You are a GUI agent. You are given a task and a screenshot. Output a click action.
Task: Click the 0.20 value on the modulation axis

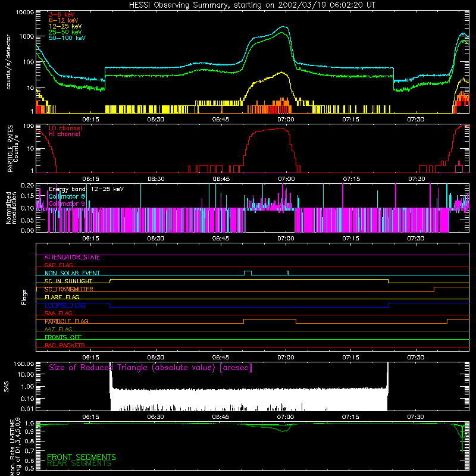tap(27, 186)
